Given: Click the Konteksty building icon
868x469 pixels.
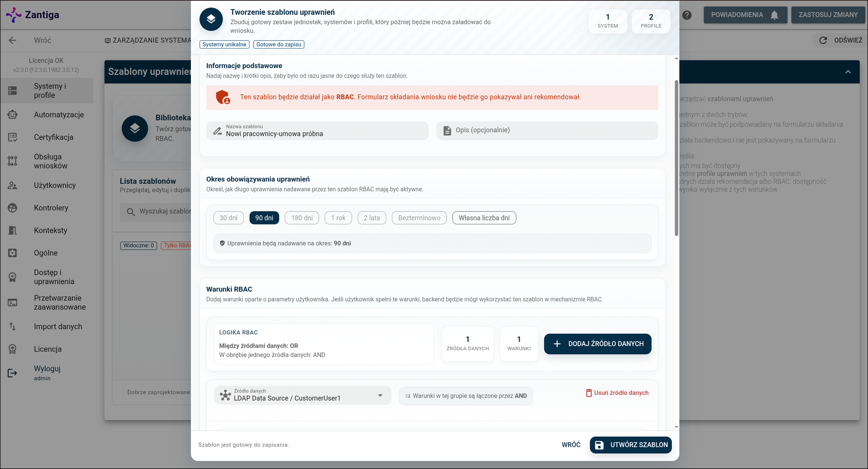Looking at the screenshot, I should tap(13, 230).
